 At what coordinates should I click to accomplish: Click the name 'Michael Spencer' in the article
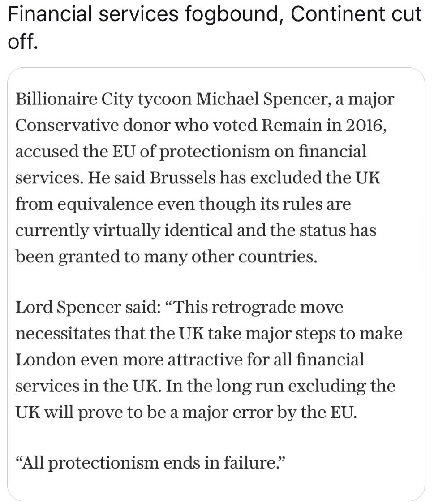click(x=262, y=99)
